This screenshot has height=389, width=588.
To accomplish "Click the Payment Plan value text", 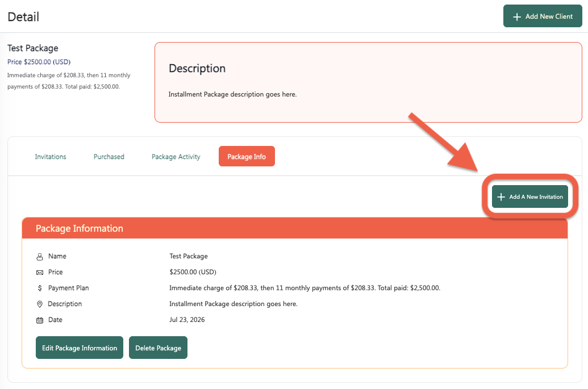I will [x=305, y=288].
